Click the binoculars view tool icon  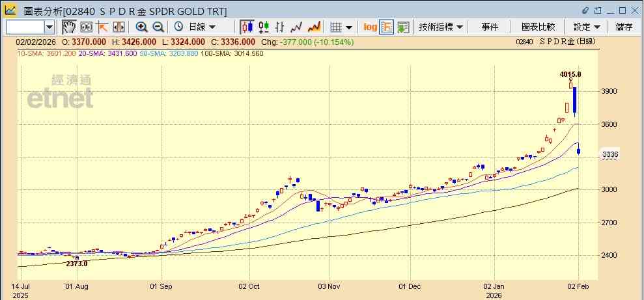coord(86,27)
